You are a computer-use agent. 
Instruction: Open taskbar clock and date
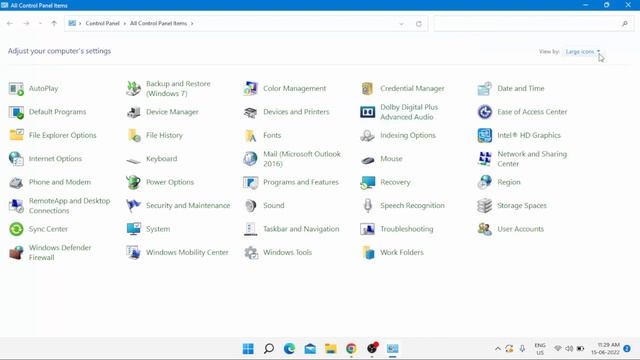[x=605, y=349]
